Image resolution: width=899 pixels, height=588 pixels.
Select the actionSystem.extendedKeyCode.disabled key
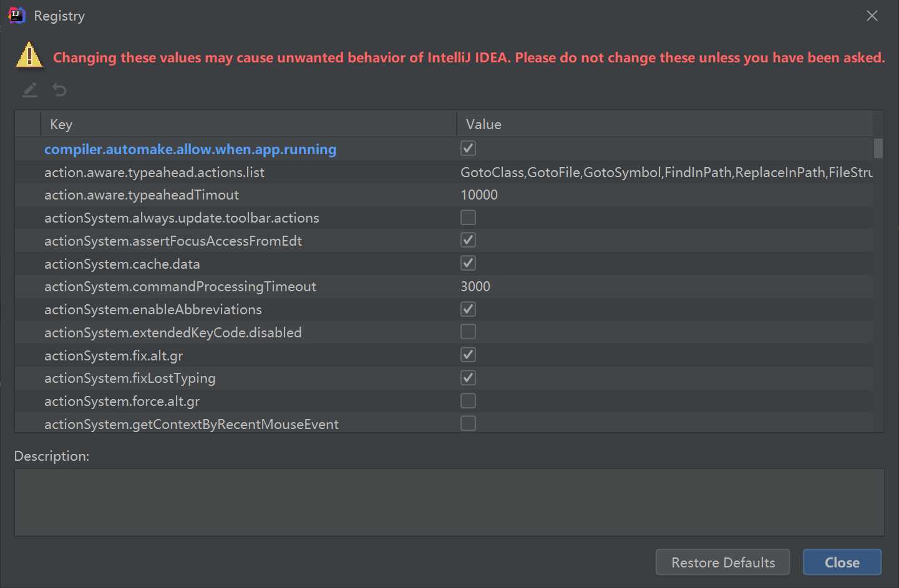[x=173, y=332]
